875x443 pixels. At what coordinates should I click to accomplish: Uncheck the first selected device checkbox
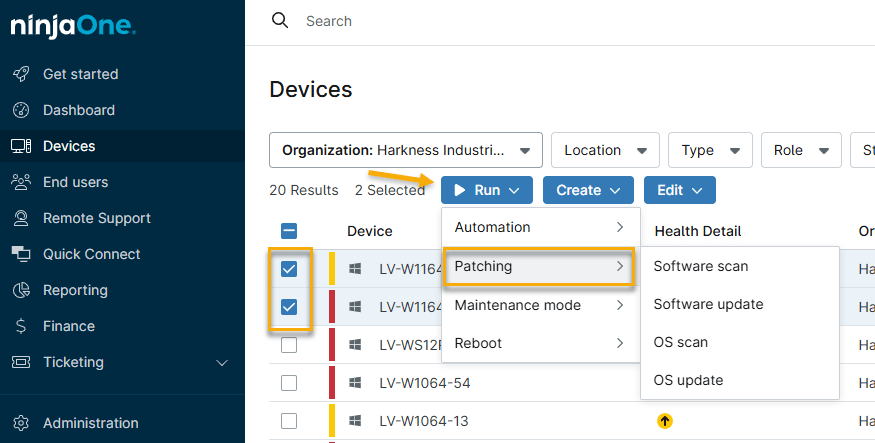tap(289, 269)
